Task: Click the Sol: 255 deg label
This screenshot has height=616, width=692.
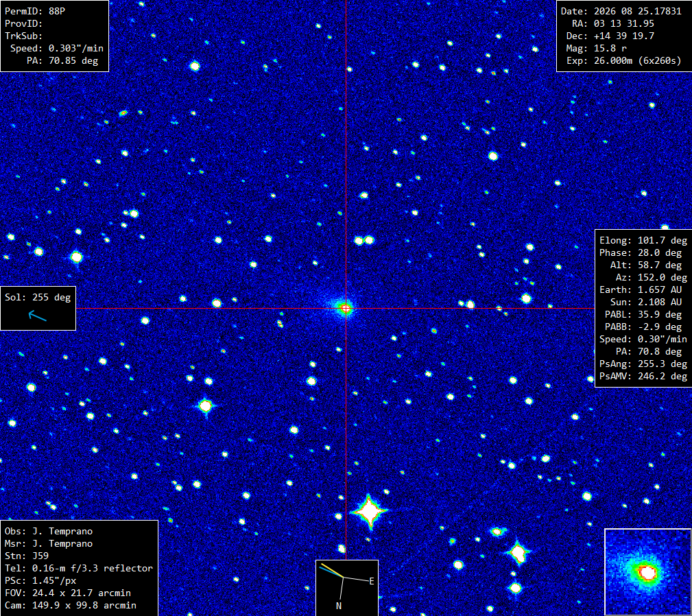Action: [x=38, y=298]
